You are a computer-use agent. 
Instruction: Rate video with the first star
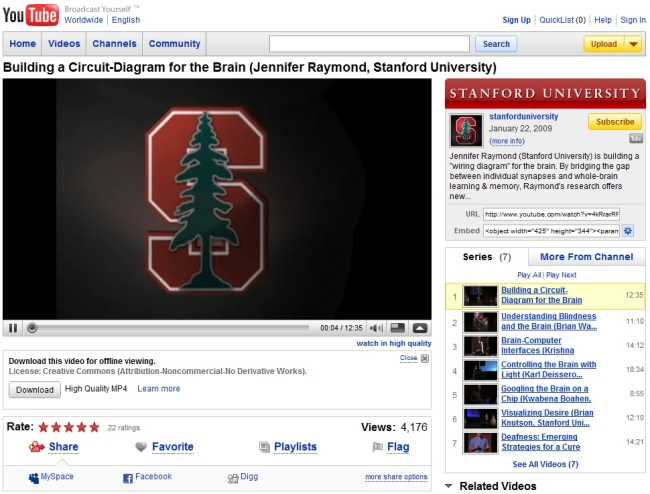point(43,427)
